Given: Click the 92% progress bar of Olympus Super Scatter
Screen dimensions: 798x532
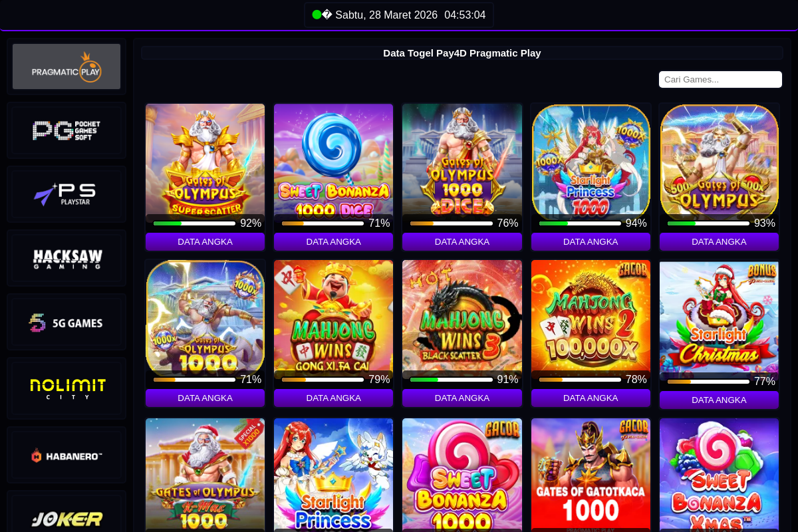Looking at the screenshot, I should click(x=194, y=223).
